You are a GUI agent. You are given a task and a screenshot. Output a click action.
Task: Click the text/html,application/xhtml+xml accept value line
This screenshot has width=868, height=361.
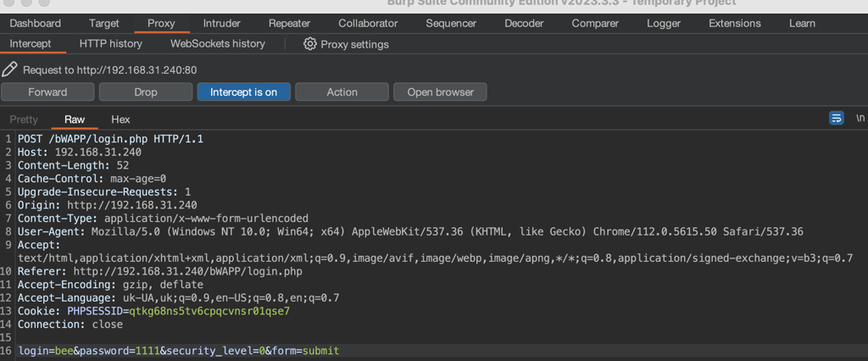(x=435, y=258)
